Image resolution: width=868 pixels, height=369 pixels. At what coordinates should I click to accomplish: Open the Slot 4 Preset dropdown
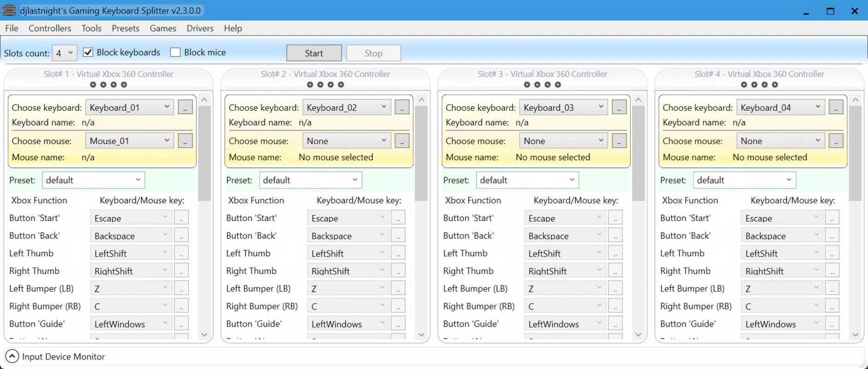(744, 180)
